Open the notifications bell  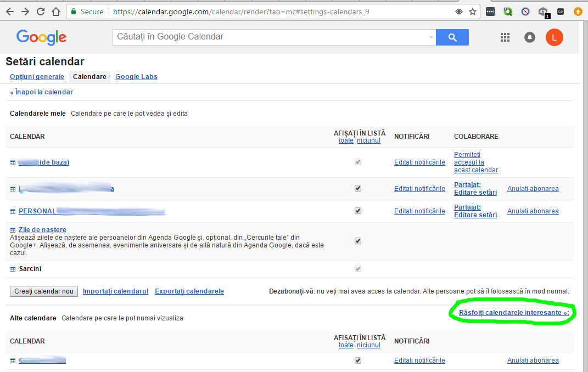tap(530, 37)
